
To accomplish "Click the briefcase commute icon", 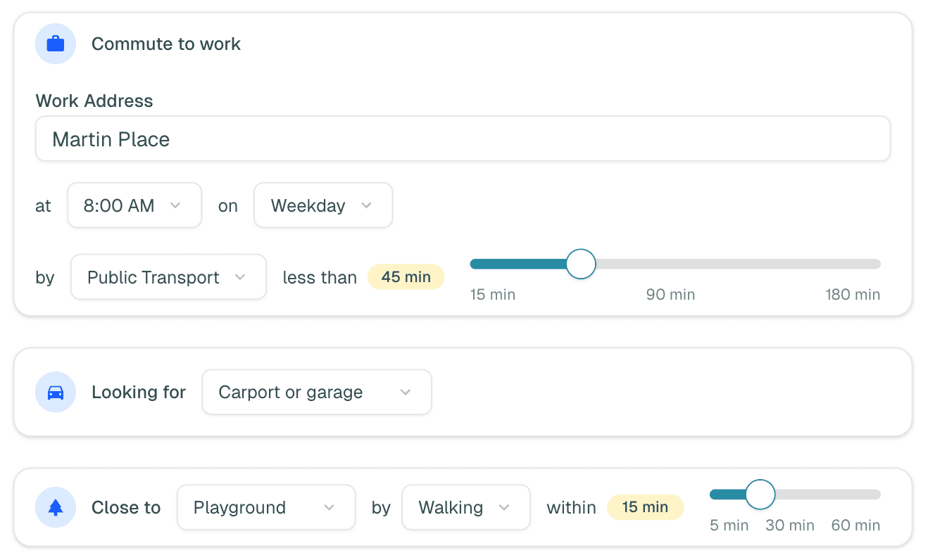I will point(56,44).
